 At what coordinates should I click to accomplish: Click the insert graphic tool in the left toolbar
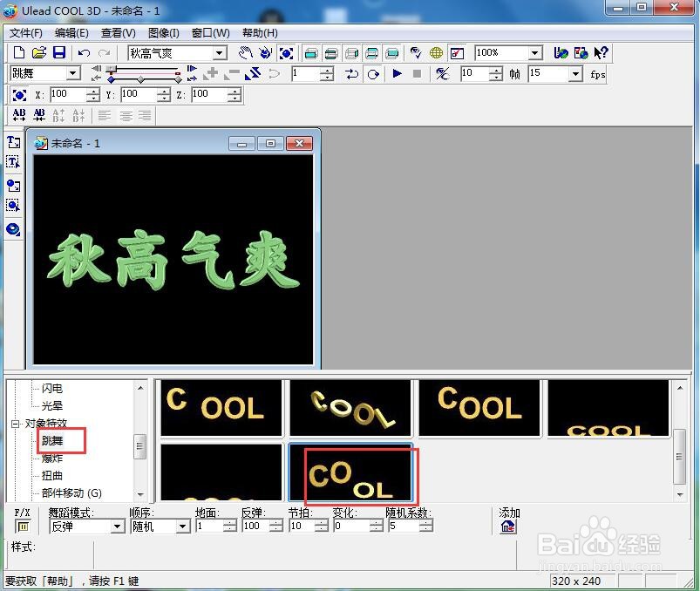[13, 186]
